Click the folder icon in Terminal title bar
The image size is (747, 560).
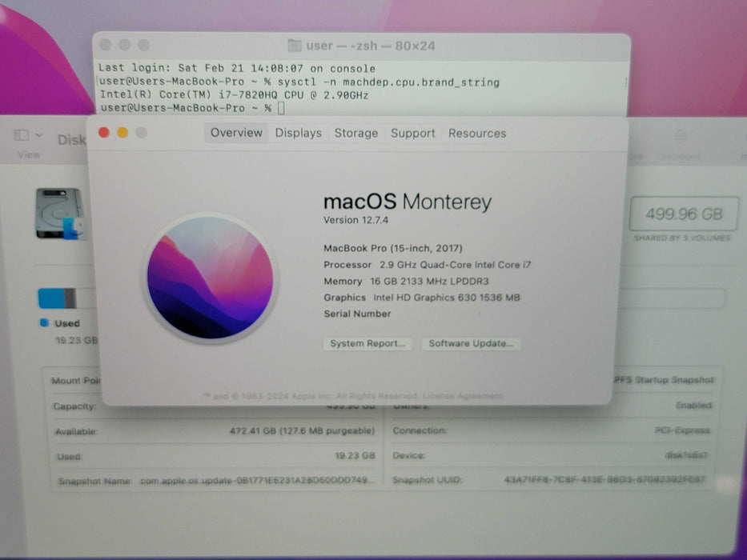coord(295,46)
